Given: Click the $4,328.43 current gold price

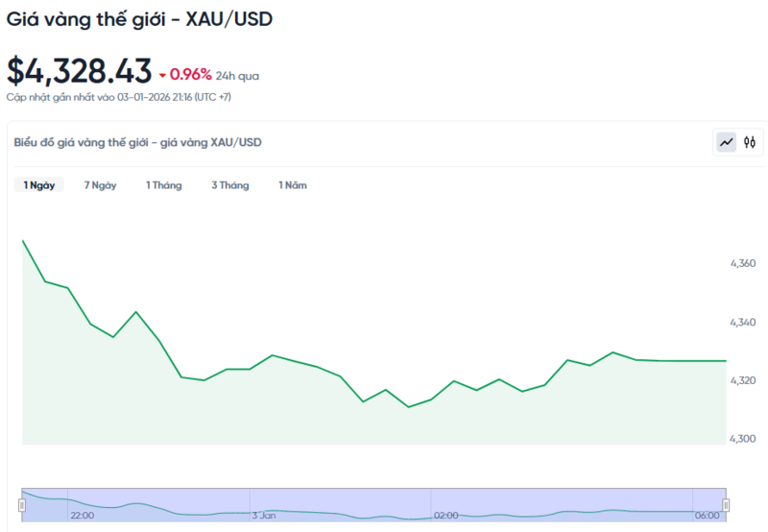Looking at the screenshot, I should tap(80, 71).
